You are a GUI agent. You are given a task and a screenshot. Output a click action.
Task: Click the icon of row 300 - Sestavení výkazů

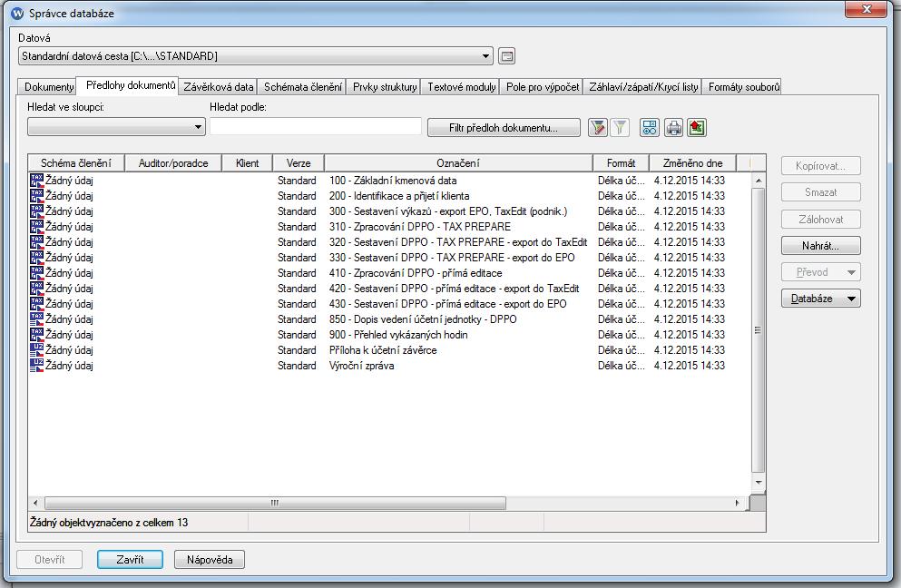(x=37, y=211)
